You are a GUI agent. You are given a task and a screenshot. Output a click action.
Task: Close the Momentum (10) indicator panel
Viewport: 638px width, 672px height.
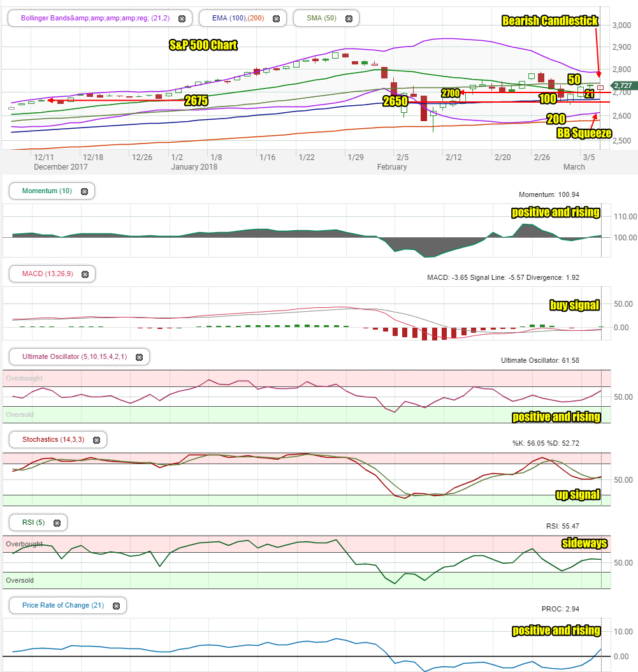pos(84,191)
